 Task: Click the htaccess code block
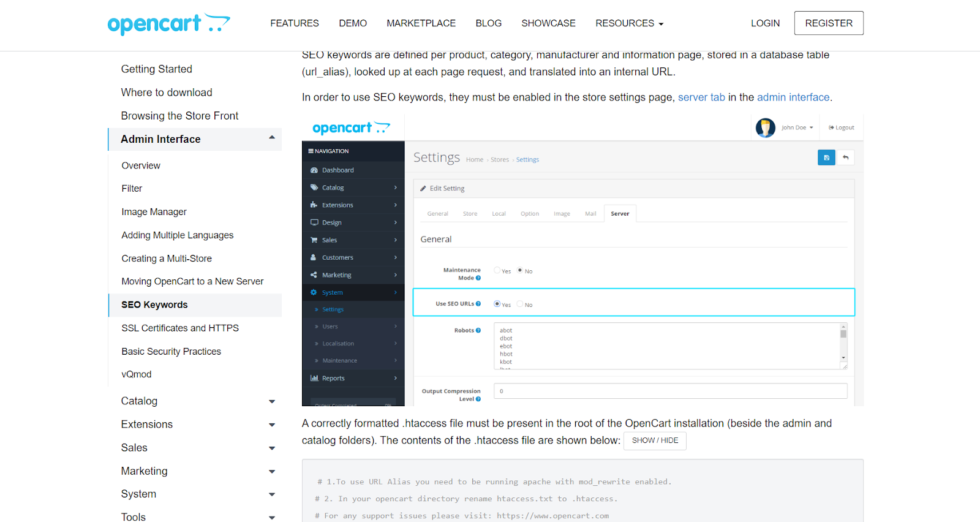[582, 491]
